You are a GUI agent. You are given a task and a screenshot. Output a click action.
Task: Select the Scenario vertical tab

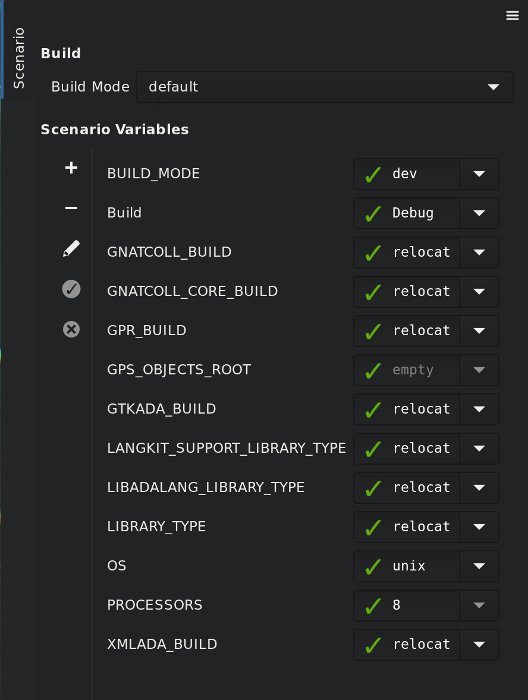pos(18,58)
